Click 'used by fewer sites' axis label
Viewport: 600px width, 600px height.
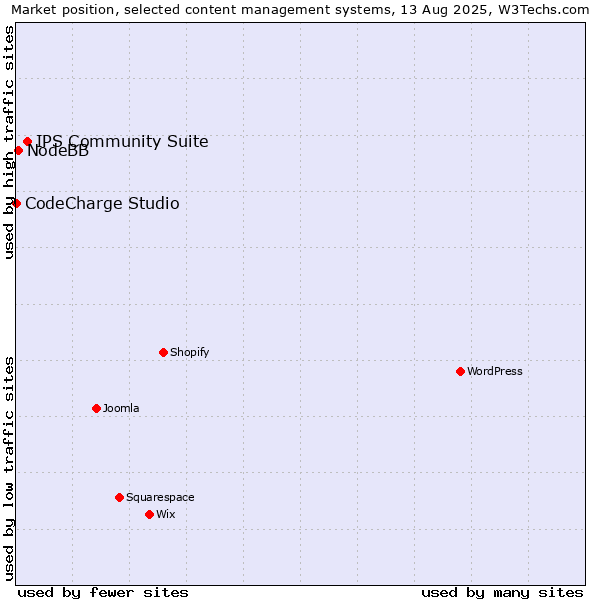pos(103,593)
